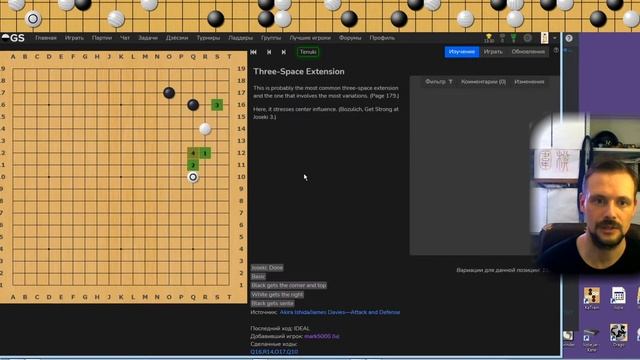640x360 pixels.
Task: Click the green trophy icon
Action: point(513,38)
